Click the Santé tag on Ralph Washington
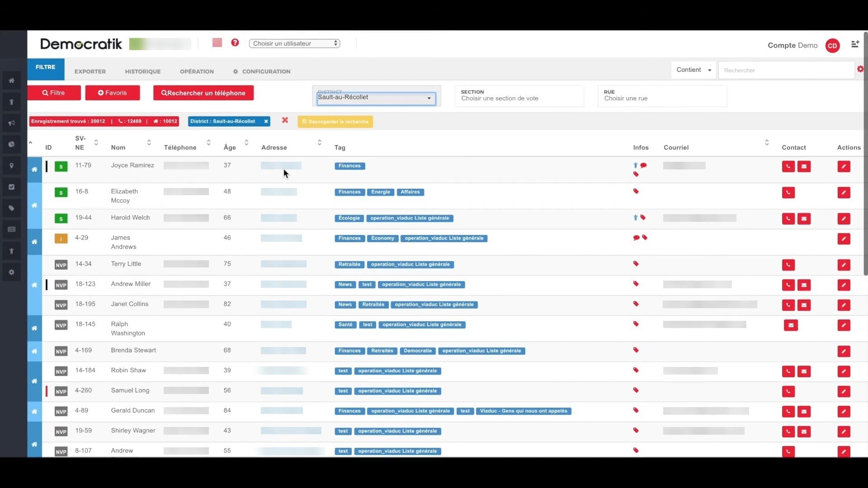Screen dimensions: 868x488 [x=345, y=324]
